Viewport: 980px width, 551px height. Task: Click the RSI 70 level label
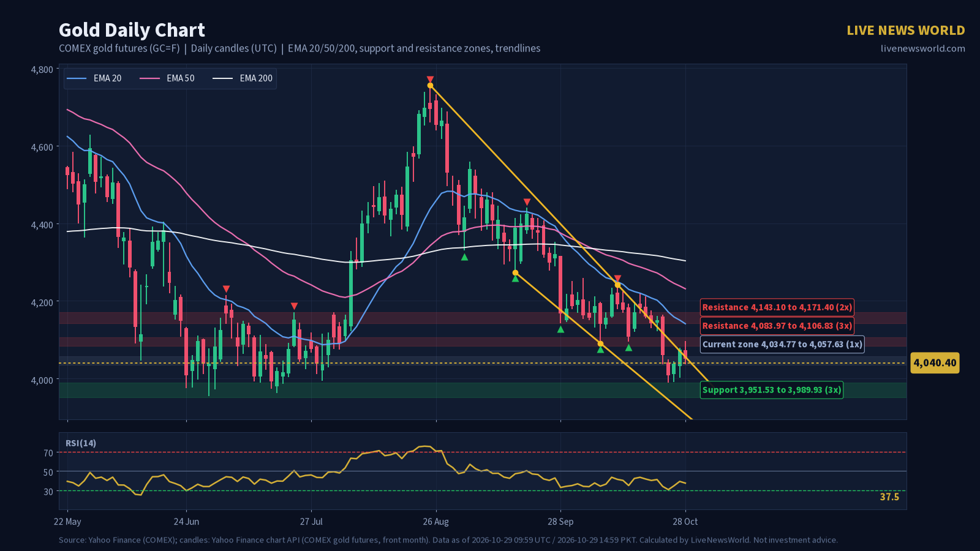(x=48, y=453)
